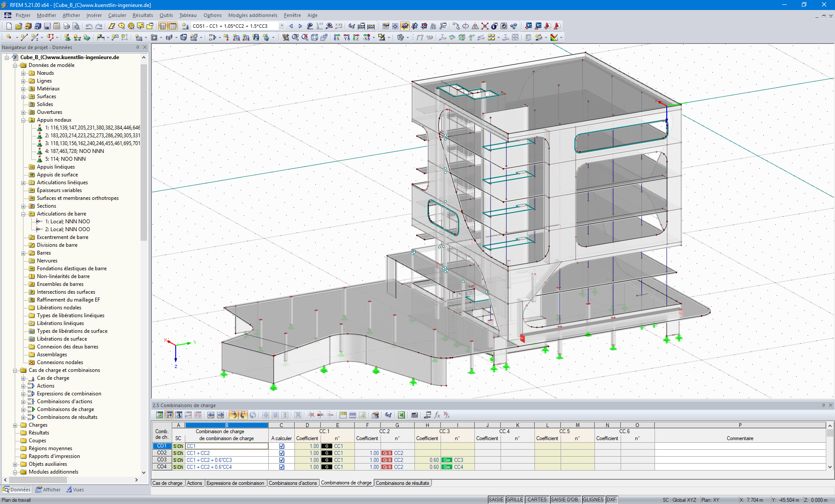Toggle SAISIE in status bar
The height and width of the screenshot is (504, 835).
(496, 500)
